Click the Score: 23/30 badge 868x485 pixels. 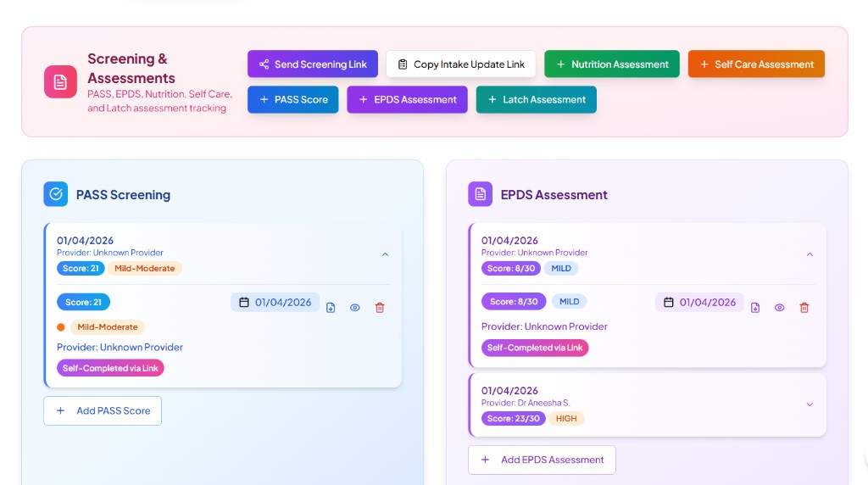point(513,419)
